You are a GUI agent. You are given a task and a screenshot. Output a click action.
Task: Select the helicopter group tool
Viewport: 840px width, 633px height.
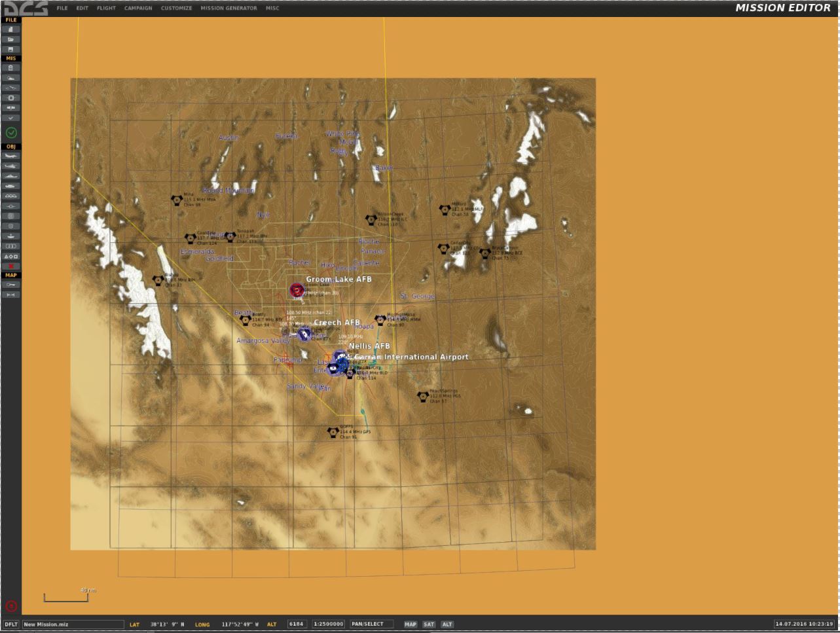[11, 166]
